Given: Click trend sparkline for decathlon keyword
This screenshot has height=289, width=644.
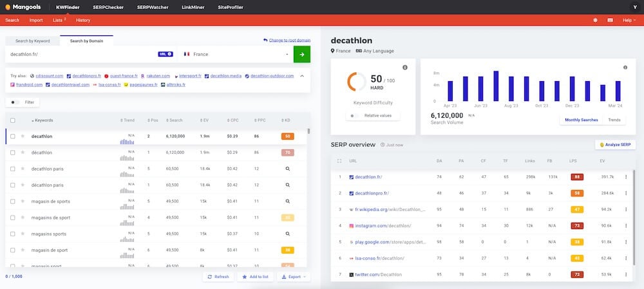Looking at the screenshot, I should pos(127,142).
